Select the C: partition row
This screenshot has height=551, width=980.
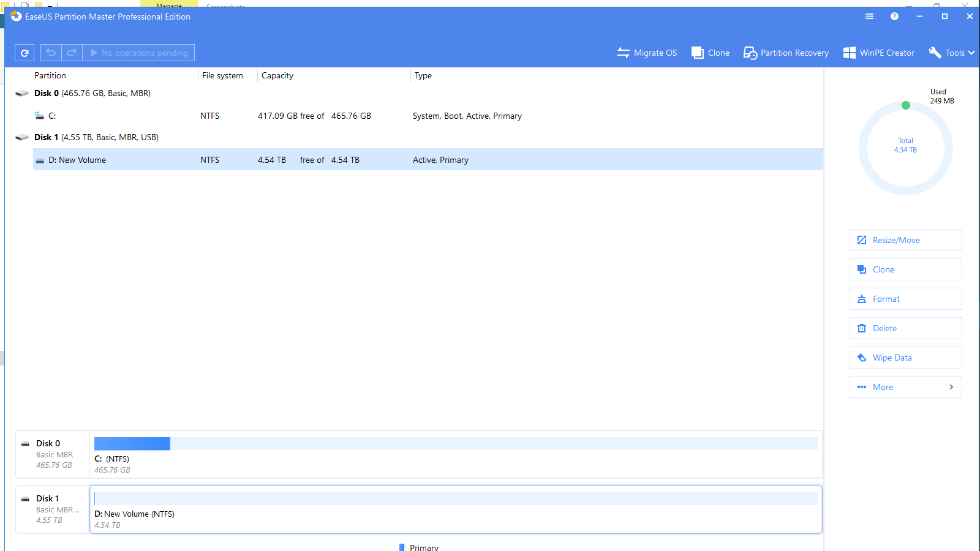point(428,116)
